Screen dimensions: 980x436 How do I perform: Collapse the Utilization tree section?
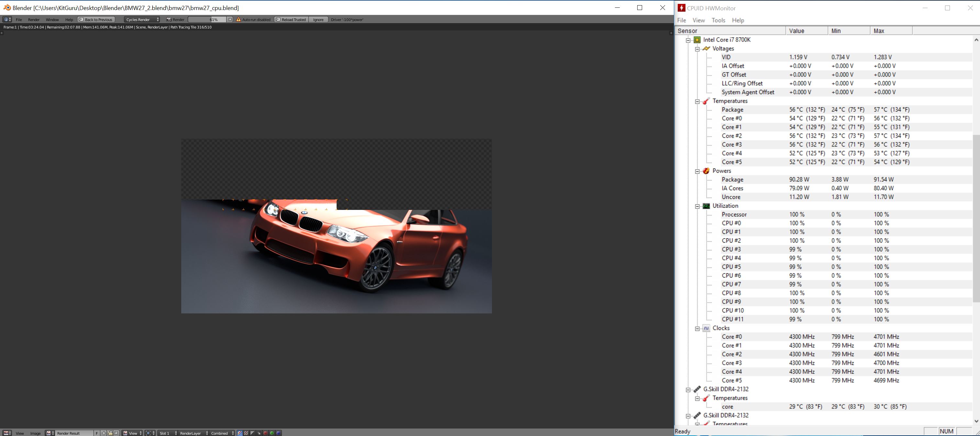[x=697, y=206]
